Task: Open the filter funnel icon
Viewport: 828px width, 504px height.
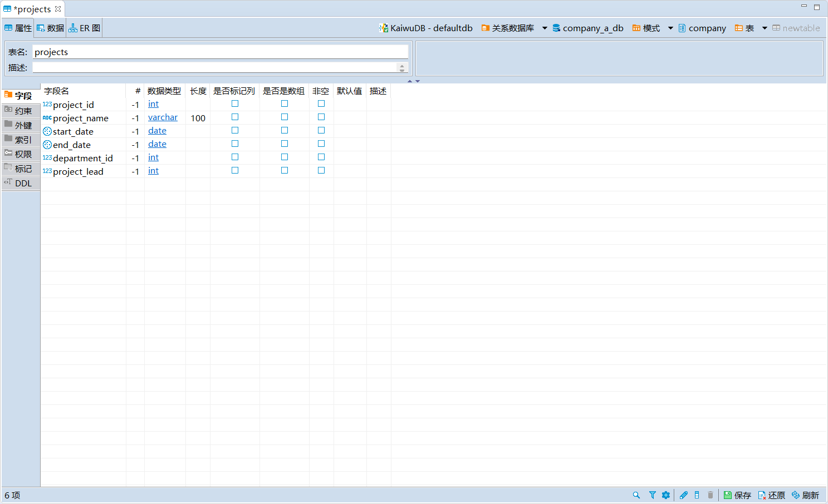Action: 652,495
